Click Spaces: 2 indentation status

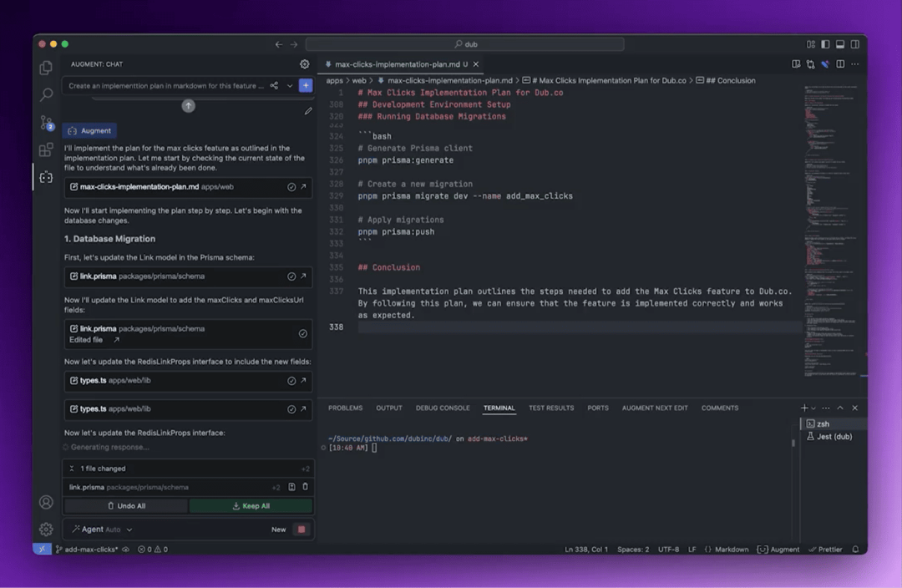(x=633, y=550)
